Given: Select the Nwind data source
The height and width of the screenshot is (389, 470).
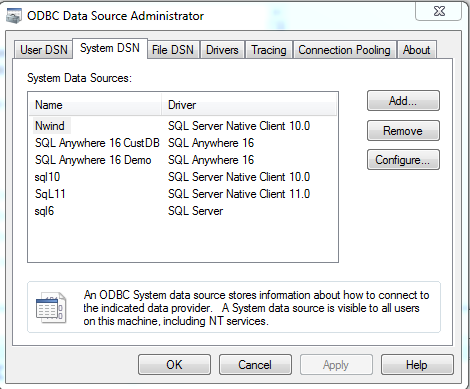Looking at the screenshot, I should [183, 126].
